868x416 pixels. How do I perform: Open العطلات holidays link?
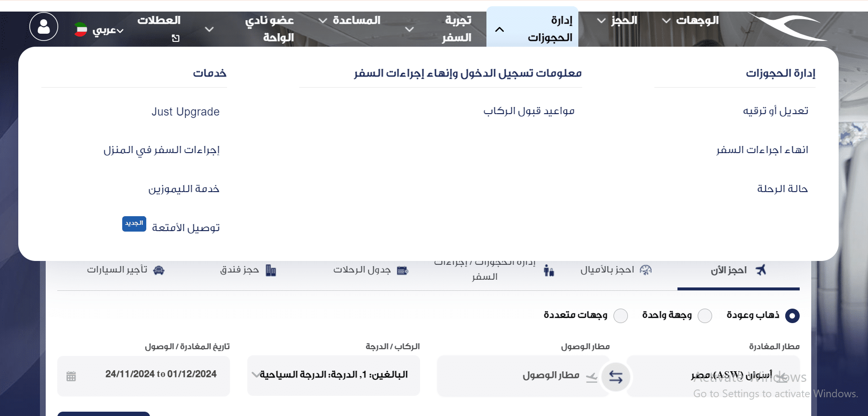point(159,20)
